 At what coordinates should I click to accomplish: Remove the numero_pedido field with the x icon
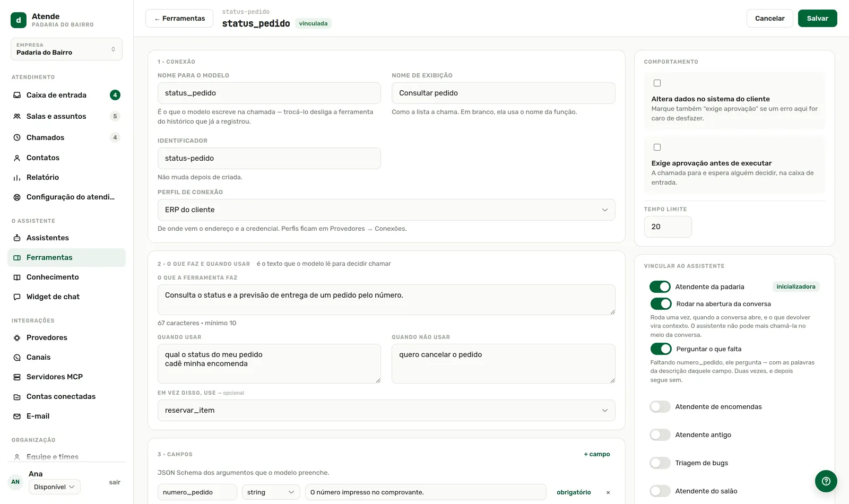tap(608, 492)
